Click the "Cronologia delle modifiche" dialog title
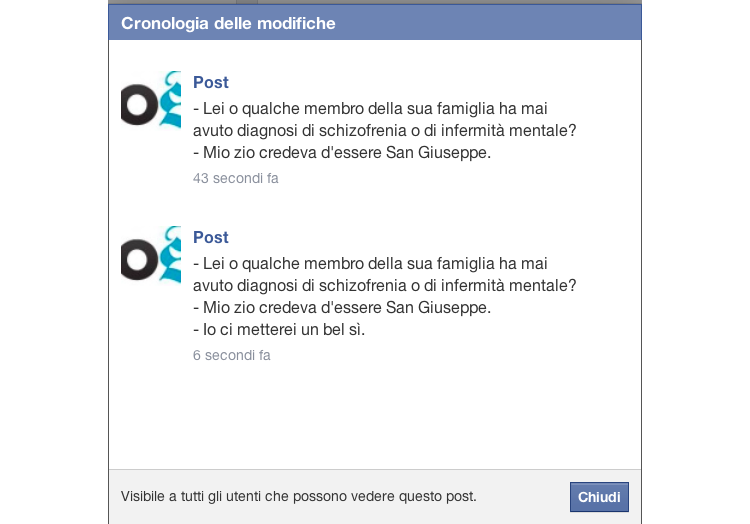The image size is (750, 524). pyautogui.click(x=228, y=22)
